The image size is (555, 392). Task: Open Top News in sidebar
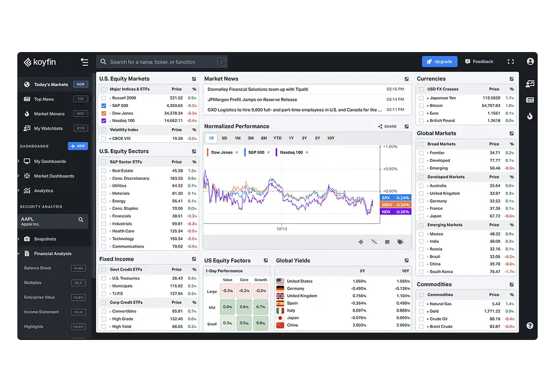click(x=53, y=99)
